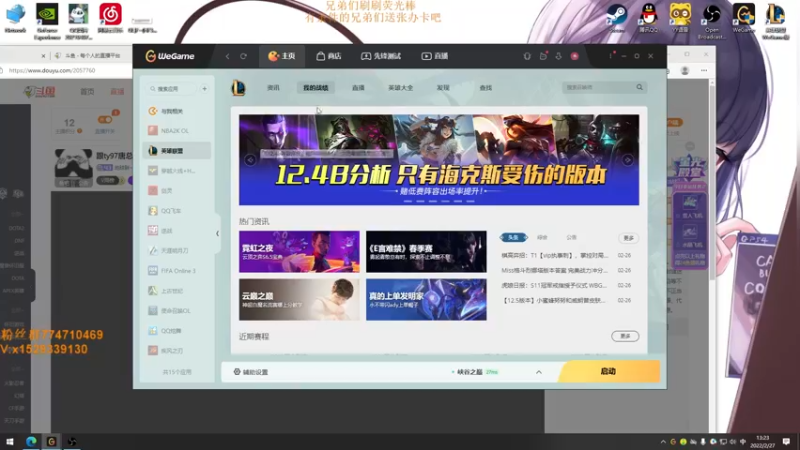Open the 【12.5版本】 news headline
The image size is (800, 450).
pyautogui.click(x=555, y=301)
